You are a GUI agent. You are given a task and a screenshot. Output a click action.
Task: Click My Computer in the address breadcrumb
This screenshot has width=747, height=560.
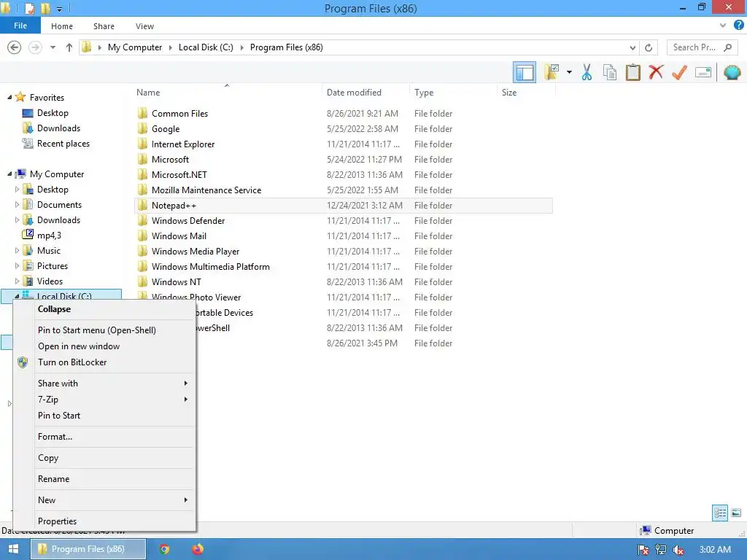point(135,47)
